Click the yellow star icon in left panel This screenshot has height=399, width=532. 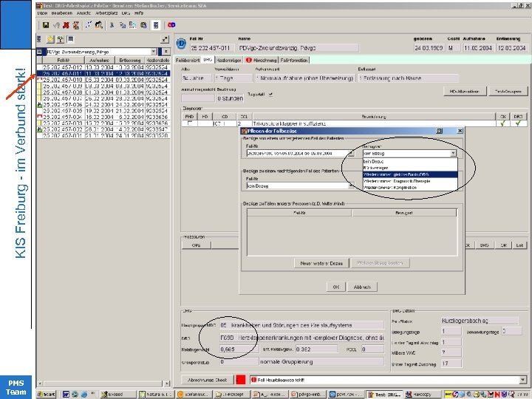50,39
